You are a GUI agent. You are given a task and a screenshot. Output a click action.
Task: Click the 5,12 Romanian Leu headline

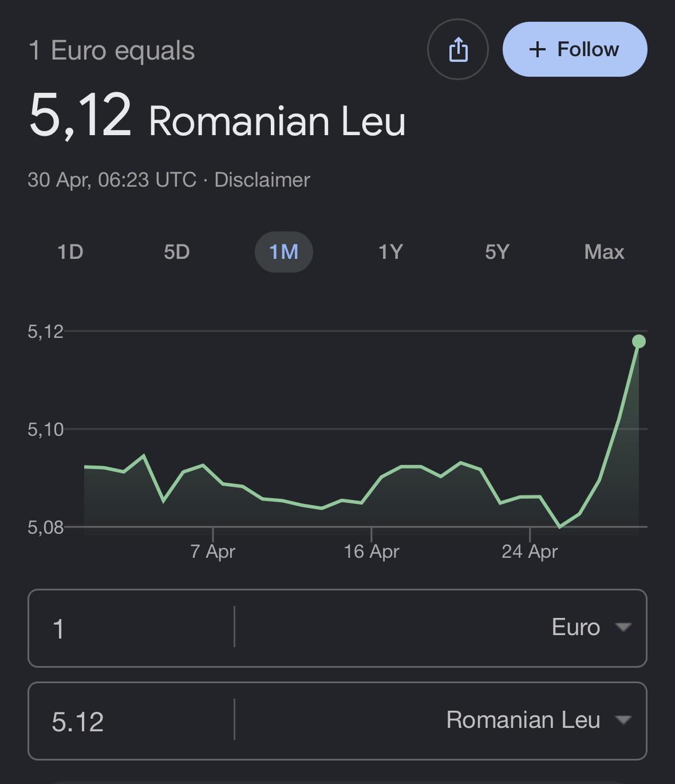tap(218, 118)
